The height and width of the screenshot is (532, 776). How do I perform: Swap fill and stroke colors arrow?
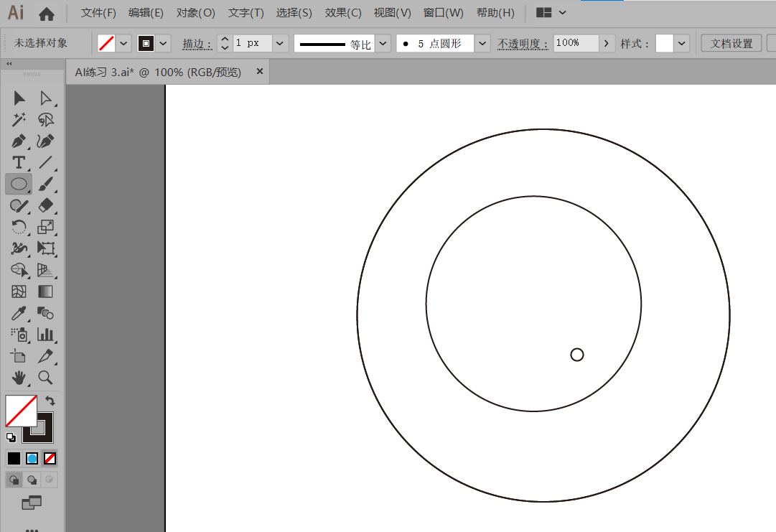tap(50, 401)
